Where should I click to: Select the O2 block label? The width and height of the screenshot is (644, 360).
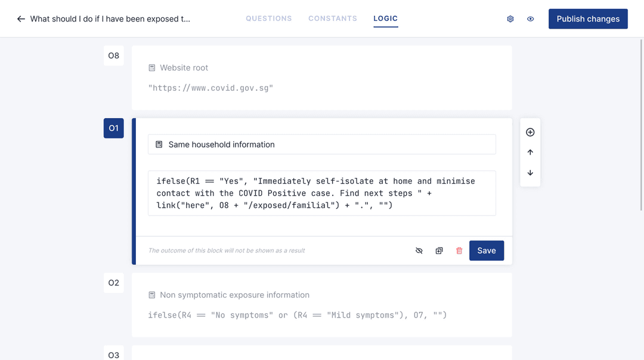(114, 282)
